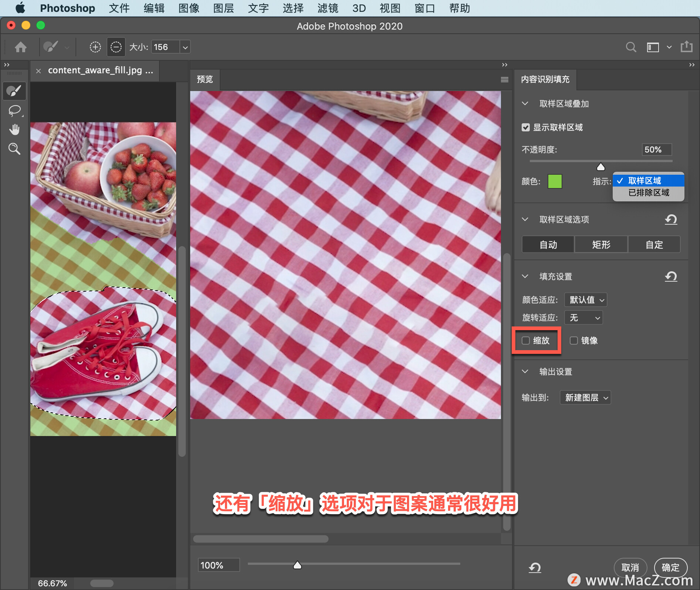Choose 已排除区域 from the 指示 list
700x590 pixels.
point(649,192)
